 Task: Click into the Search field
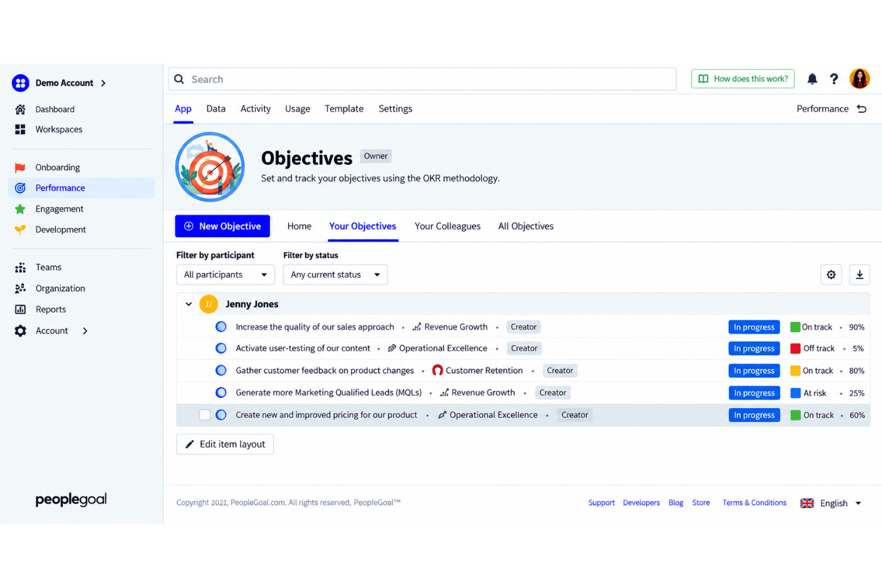click(422, 79)
